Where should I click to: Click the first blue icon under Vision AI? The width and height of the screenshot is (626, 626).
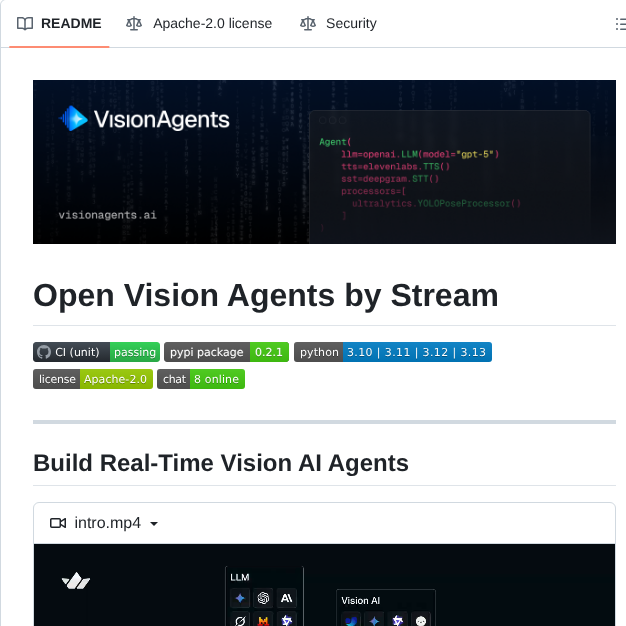click(351, 619)
